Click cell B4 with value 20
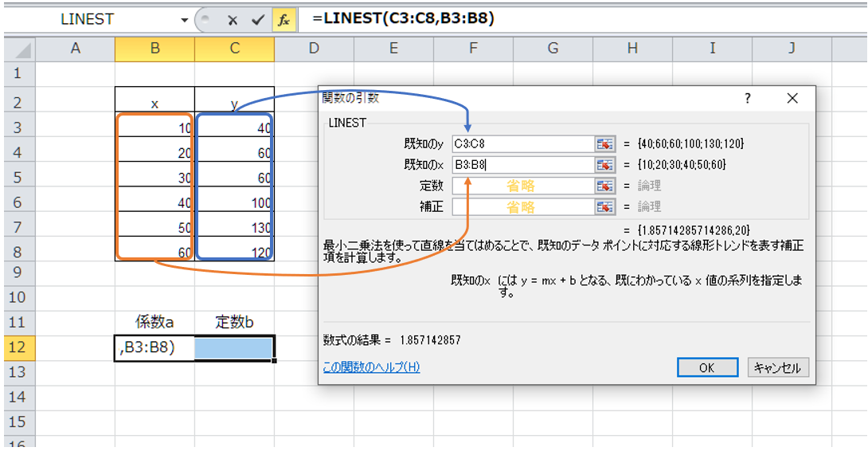The height and width of the screenshot is (455, 868). click(x=155, y=151)
